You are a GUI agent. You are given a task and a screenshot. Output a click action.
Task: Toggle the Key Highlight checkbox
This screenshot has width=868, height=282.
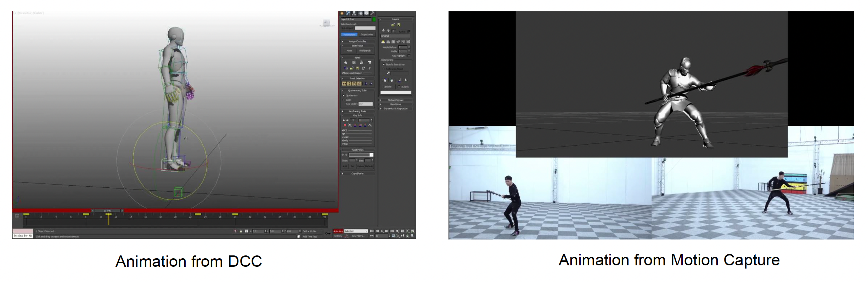409,56
